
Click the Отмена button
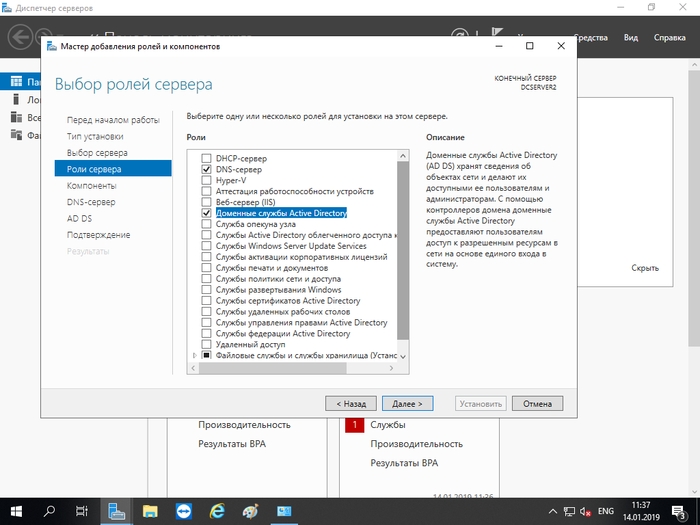click(x=537, y=404)
